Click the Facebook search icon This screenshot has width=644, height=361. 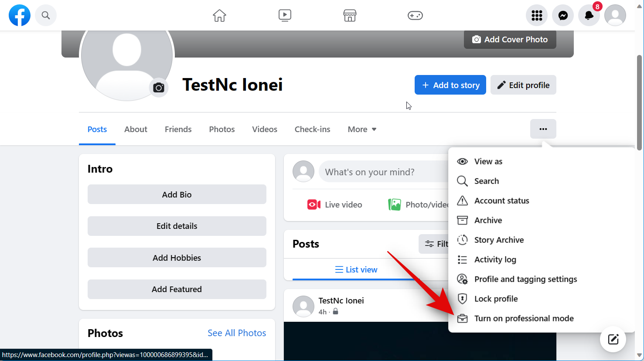[46, 16]
